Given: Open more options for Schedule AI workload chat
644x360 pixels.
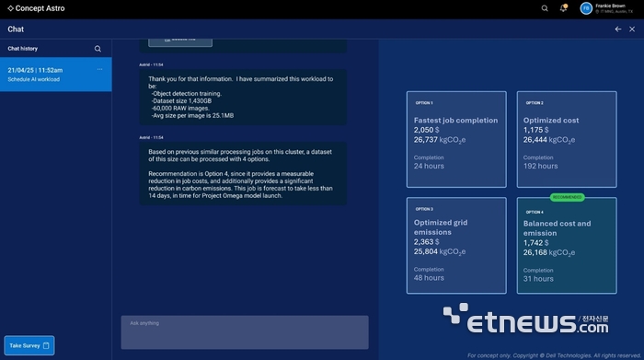Looking at the screenshot, I should point(99,69).
